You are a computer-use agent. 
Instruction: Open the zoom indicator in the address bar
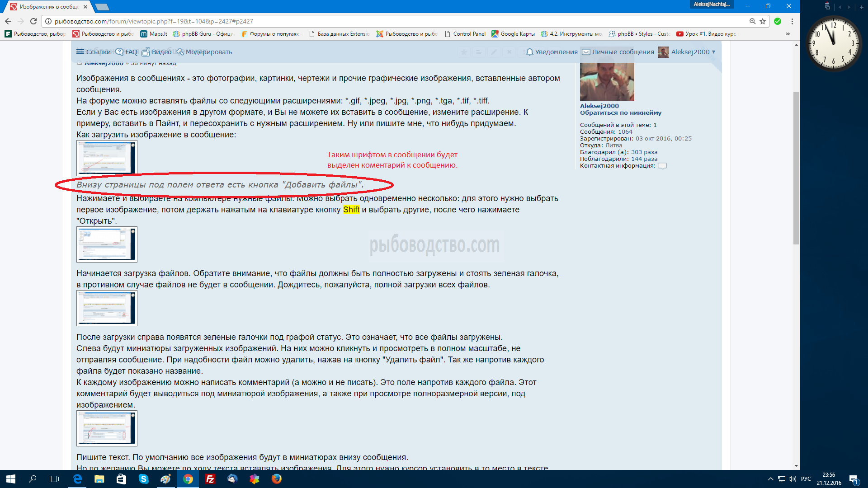pyautogui.click(x=752, y=21)
